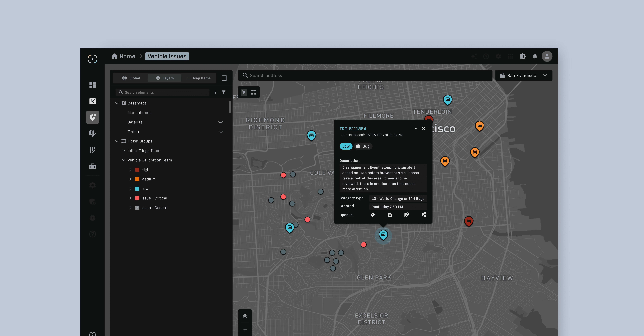Center map on my location
Screen dimensions: 644x336
[245, 316]
